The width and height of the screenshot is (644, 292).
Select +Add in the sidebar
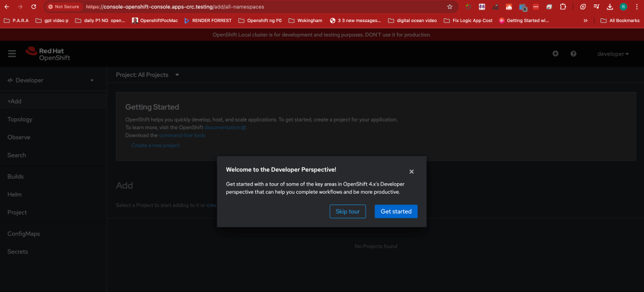[54, 101]
